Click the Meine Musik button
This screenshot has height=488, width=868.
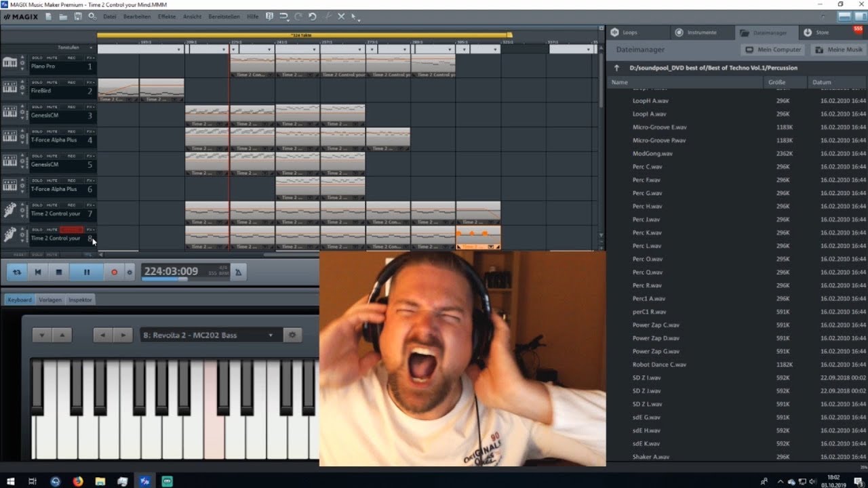[838, 49]
